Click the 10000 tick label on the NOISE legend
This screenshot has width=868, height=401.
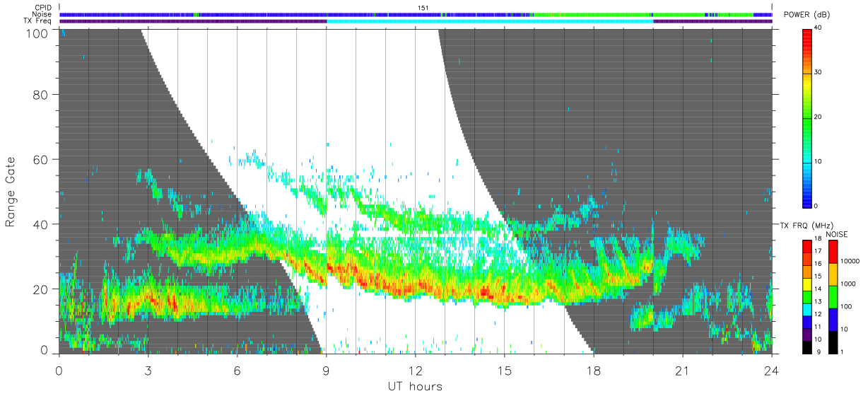(850, 262)
